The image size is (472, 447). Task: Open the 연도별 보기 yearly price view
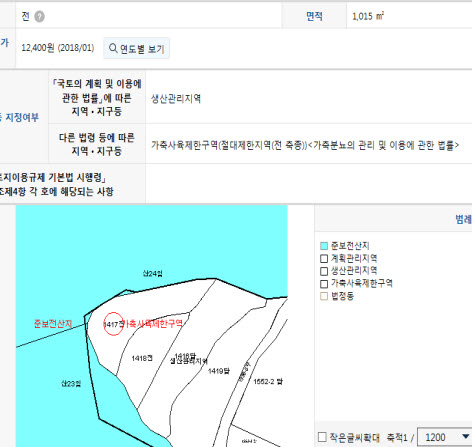pos(136,49)
